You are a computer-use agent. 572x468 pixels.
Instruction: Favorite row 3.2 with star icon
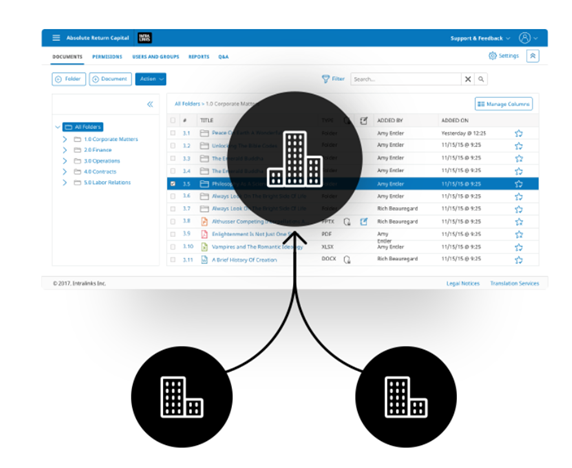click(x=518, y=146)
